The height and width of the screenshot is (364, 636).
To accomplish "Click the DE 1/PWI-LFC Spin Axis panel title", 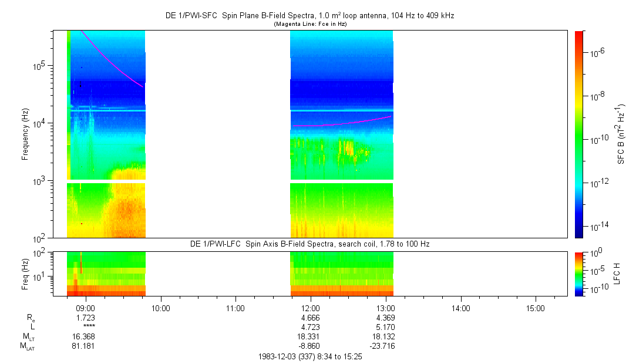I will click(309, 244).
